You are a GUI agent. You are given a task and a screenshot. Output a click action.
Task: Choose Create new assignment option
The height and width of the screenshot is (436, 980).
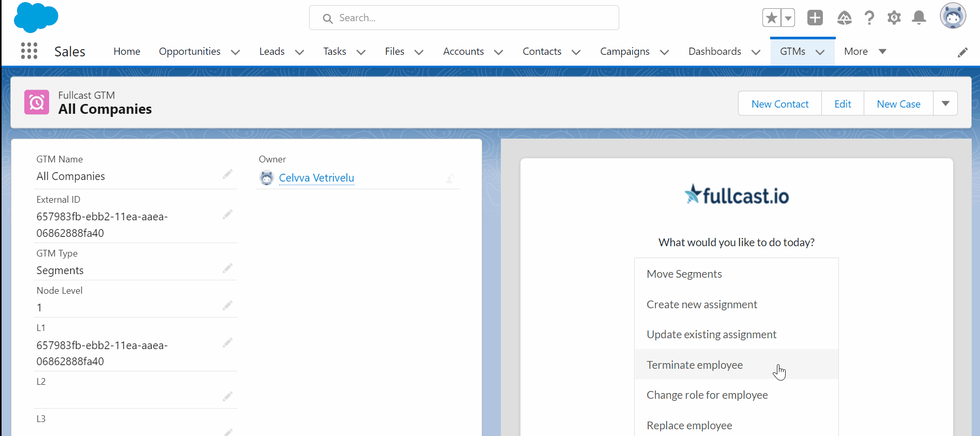tap(736, 304)
